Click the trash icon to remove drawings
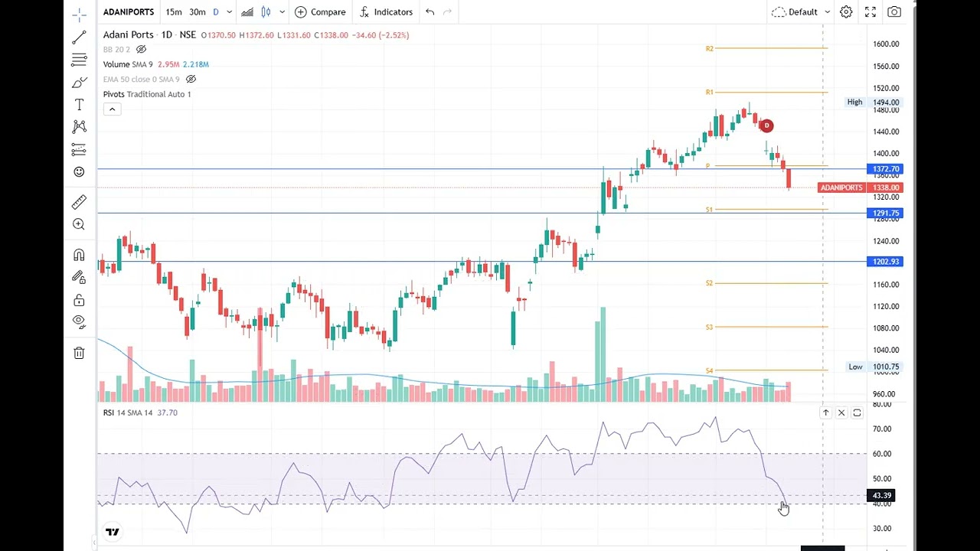Screen dimensions: 980x551 pyautogui.click(x=79, y=353)
